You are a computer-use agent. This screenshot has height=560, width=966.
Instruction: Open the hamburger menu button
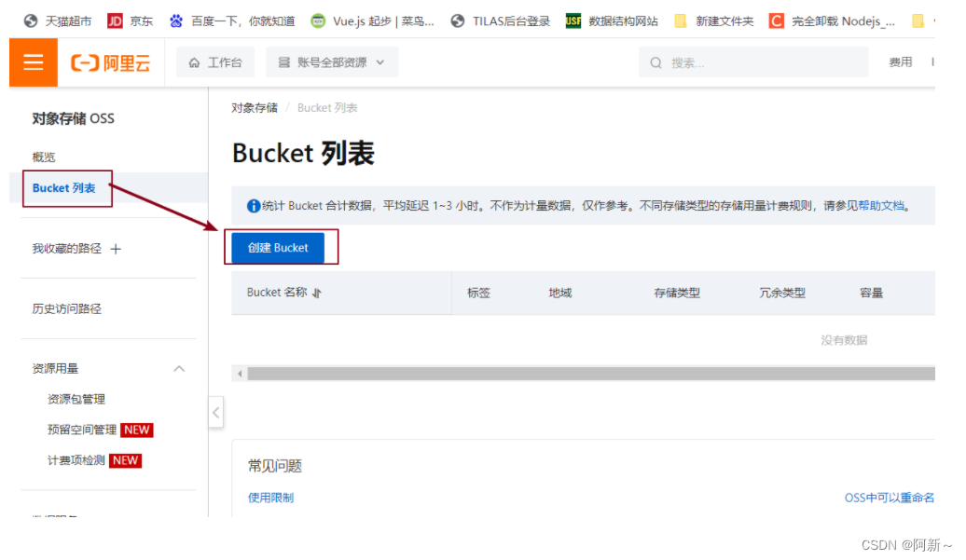34,62
